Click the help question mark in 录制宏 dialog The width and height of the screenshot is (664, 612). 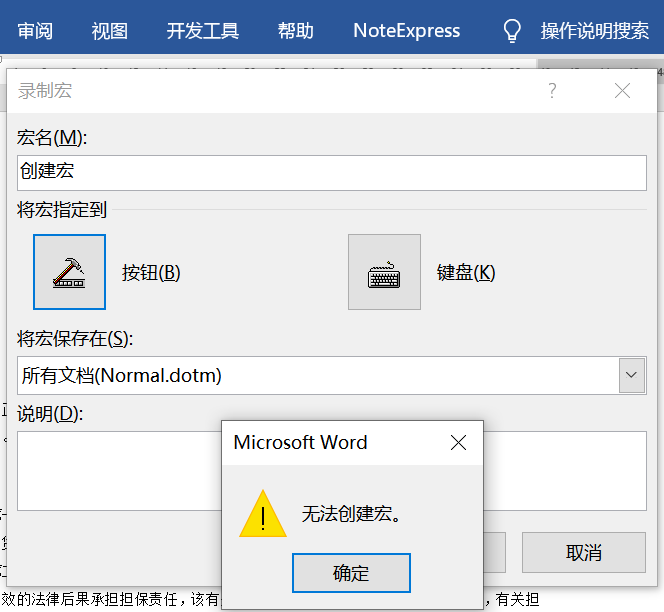tap(552, 91)
